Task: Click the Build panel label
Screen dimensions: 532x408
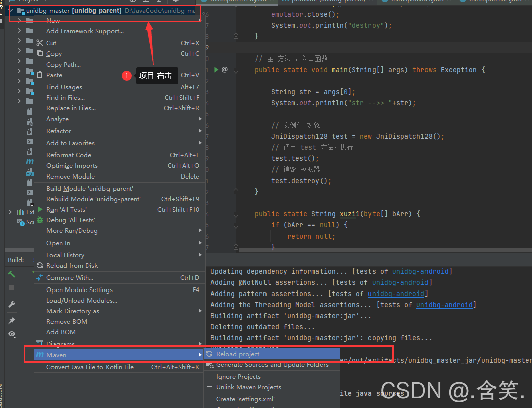Action: point(16,260)
